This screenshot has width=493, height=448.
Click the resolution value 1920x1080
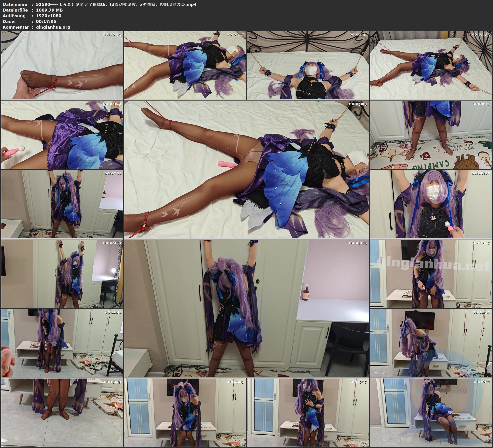click(49, 16)
